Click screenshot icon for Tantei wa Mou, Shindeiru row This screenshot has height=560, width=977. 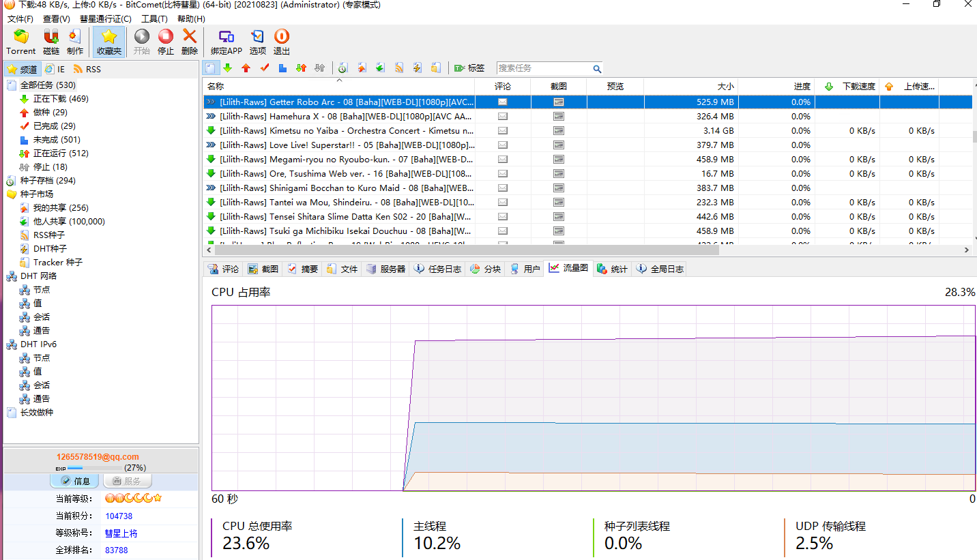click(559, 203)
